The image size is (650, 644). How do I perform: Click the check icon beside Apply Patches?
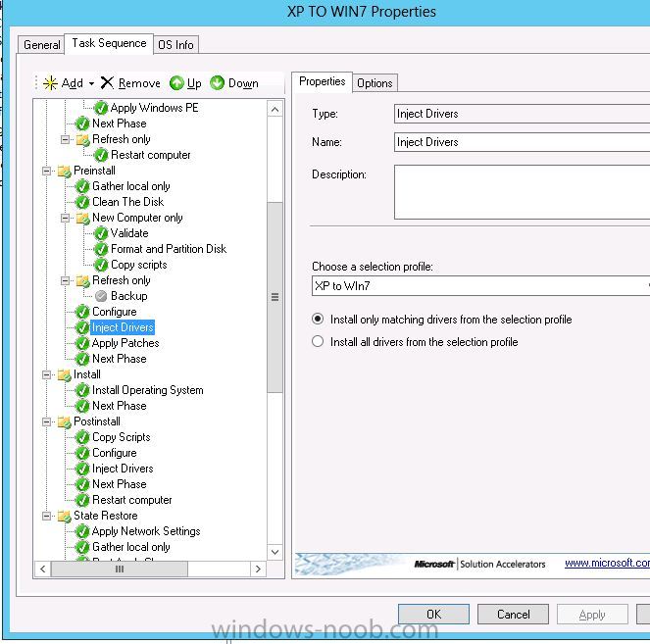[82, 343]
